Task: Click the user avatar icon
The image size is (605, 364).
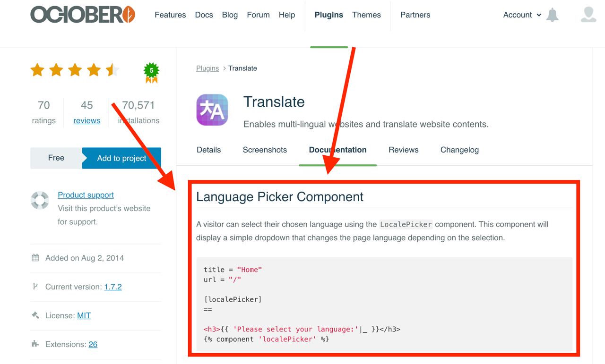Action: 588,15
